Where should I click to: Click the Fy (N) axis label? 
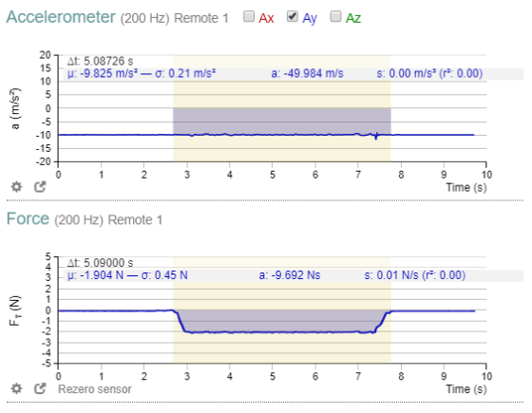pyautogui.click(x=15, y=310)
